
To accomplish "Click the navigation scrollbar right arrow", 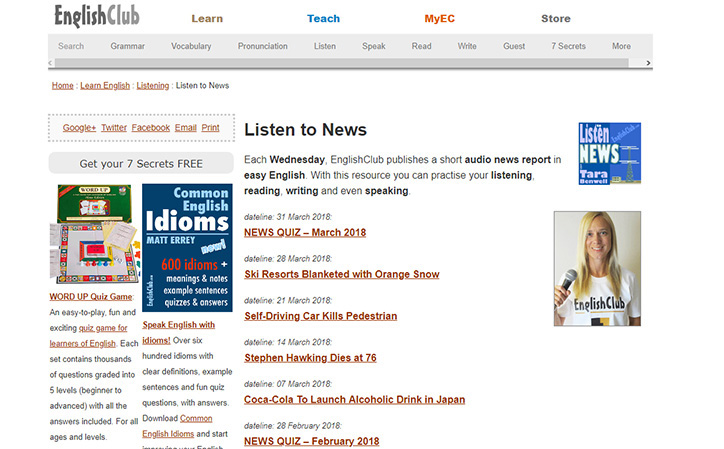I will tap(648, 63).
